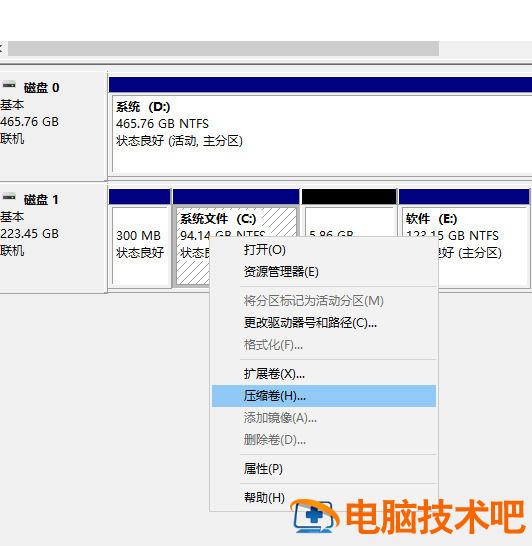Click the 磁盘 0 label panel
This screenshot has width=532, height=546.
click(x=53, y=125)
